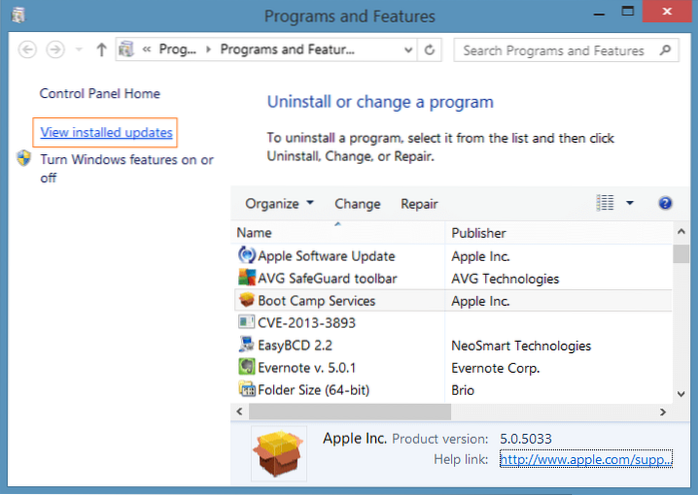
Task: Open the view options dropdown arrow
Action: (629, 203)
